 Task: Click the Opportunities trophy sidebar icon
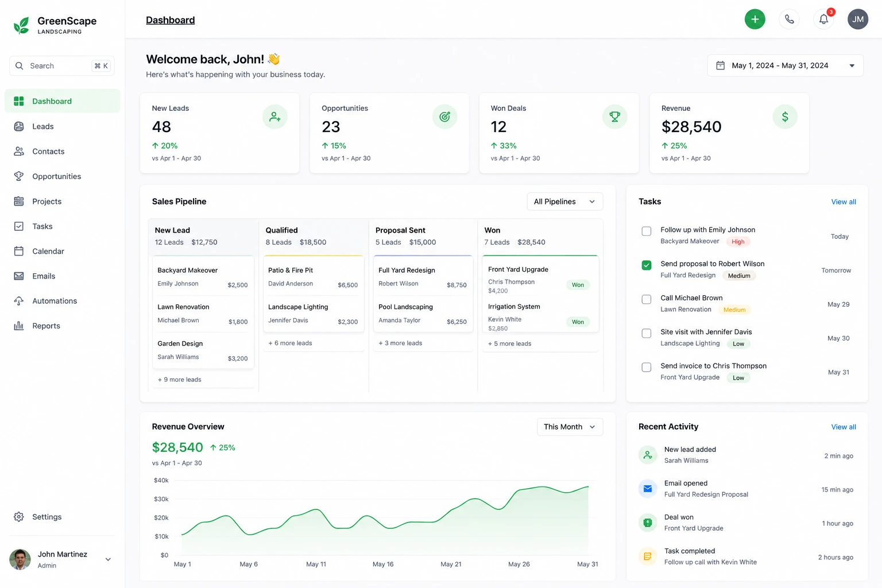[19, 176]
